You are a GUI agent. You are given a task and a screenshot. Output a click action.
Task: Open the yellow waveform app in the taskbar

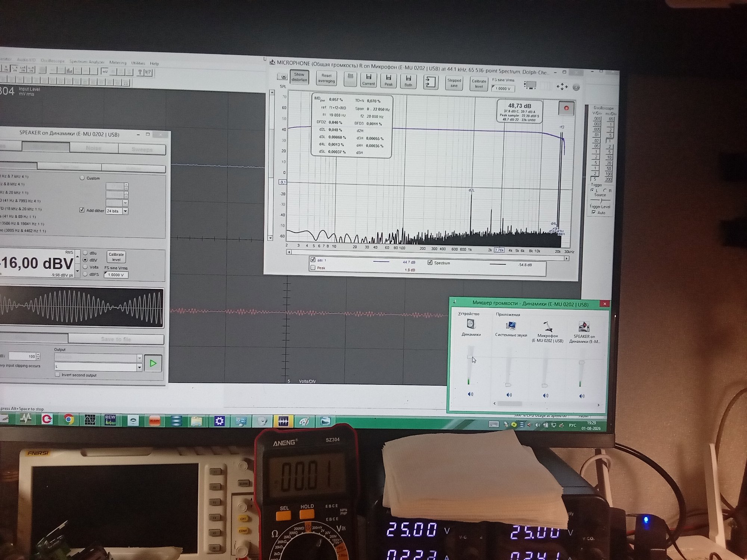tap(283, 421)
